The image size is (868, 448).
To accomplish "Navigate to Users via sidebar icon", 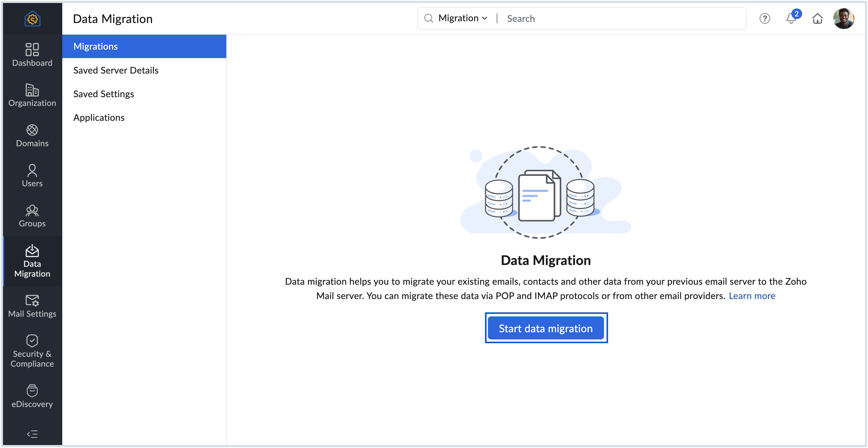I will click(32, 175).
